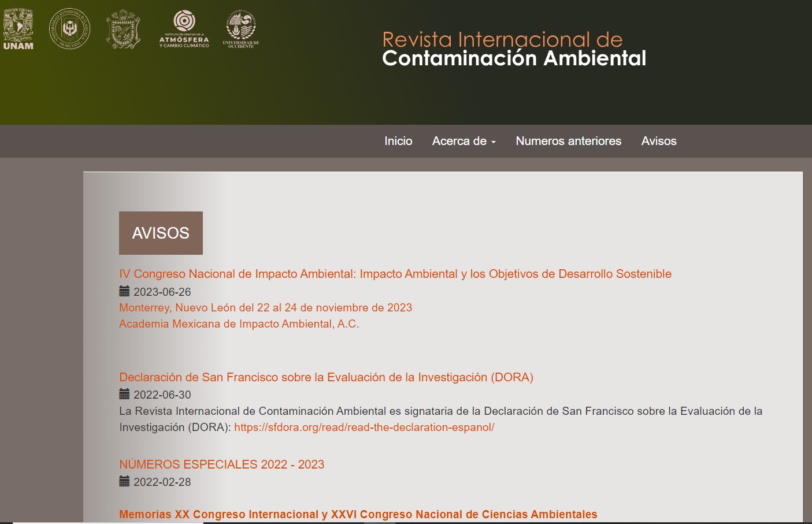Click the Universidad de Occidente logo
The width and height of the screenshot is (812, 524).
(x=241, y=29)
